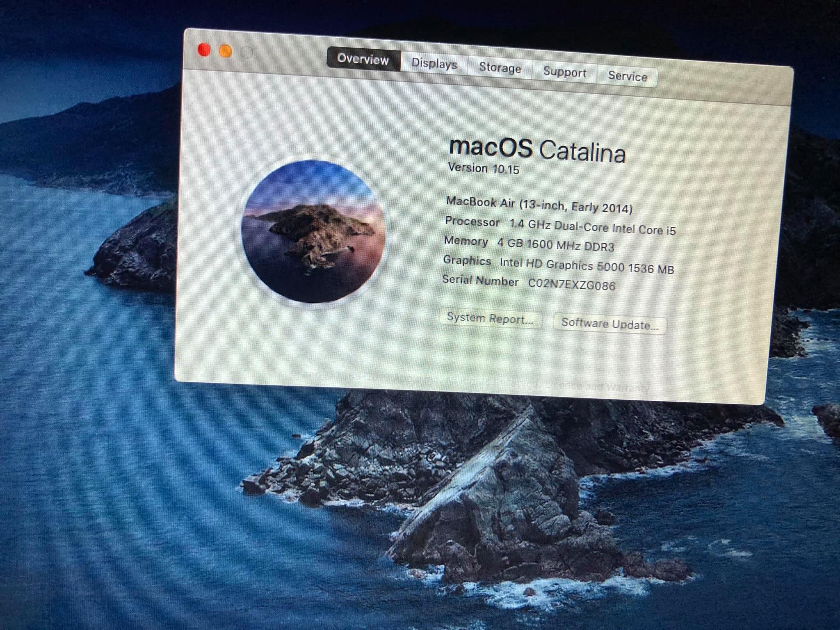Click the Graphics label
The image size is (840, 630).
pyautogui.click(x=467, y=260)
